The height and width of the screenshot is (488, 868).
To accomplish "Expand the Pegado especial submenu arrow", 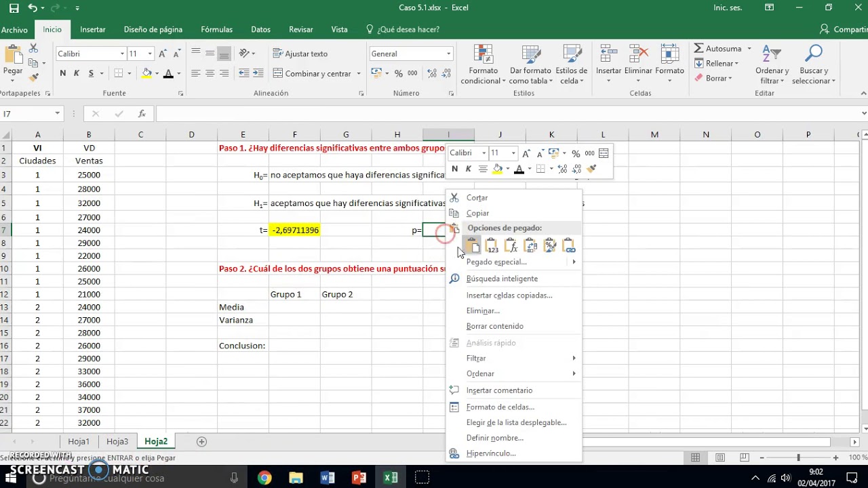I will click(574, 262).
